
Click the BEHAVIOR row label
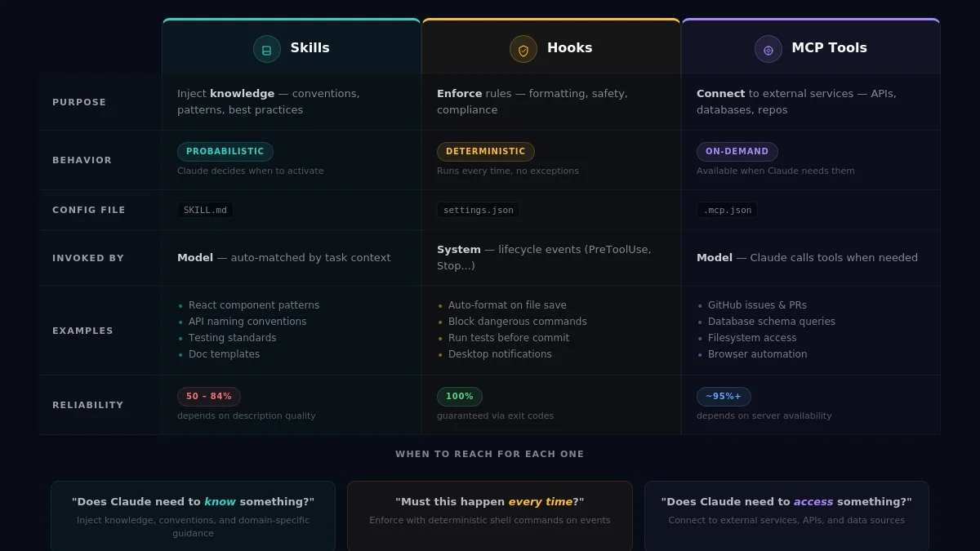coord(82,160)
